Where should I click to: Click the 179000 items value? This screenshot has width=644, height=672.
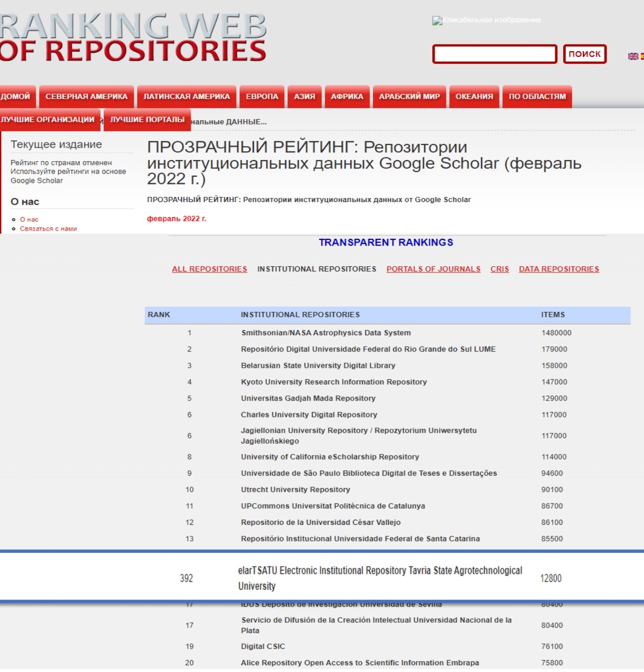pyautogui.click(x=554, y=349)
